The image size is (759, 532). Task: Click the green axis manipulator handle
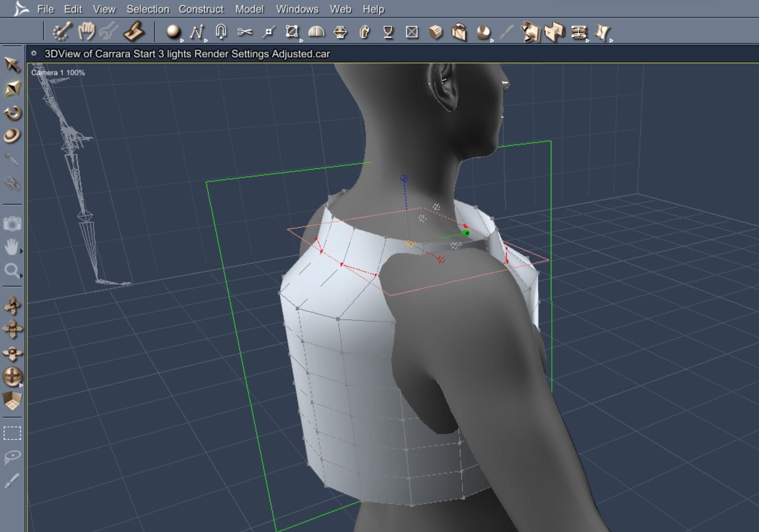pyautogui.click(x=466, y=232)
